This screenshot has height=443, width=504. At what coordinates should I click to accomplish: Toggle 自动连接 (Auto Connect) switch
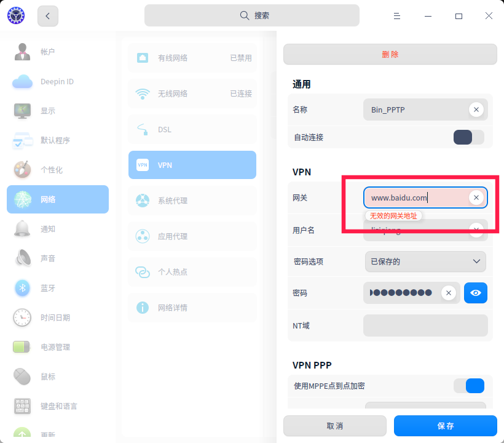point(468,137)
